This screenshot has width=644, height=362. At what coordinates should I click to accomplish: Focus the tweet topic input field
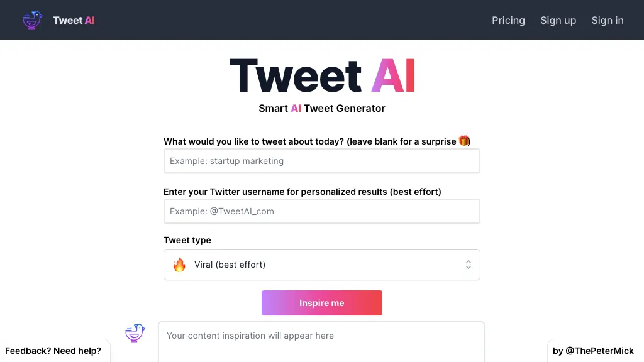321,161
